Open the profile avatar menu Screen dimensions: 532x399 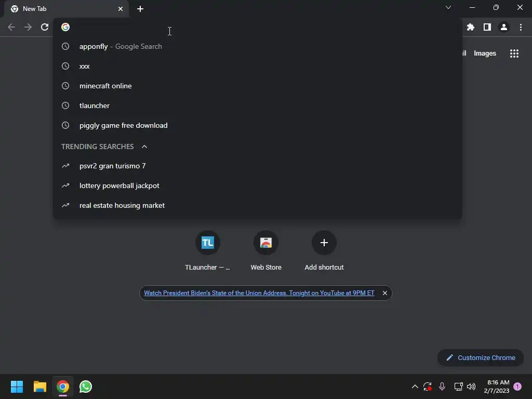504,27
